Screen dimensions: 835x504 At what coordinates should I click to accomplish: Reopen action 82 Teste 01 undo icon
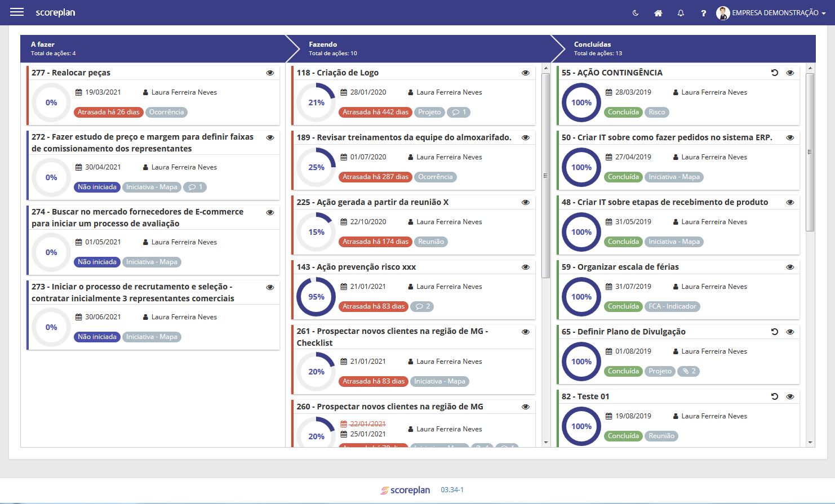[775, 396]
